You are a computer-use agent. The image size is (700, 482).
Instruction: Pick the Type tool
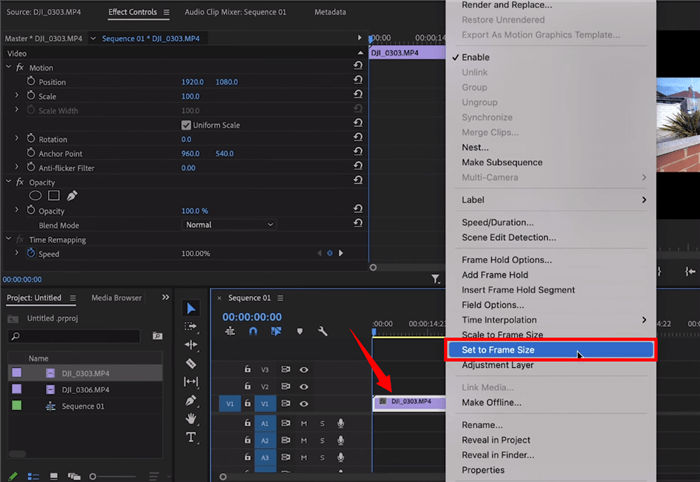[192, 438]
